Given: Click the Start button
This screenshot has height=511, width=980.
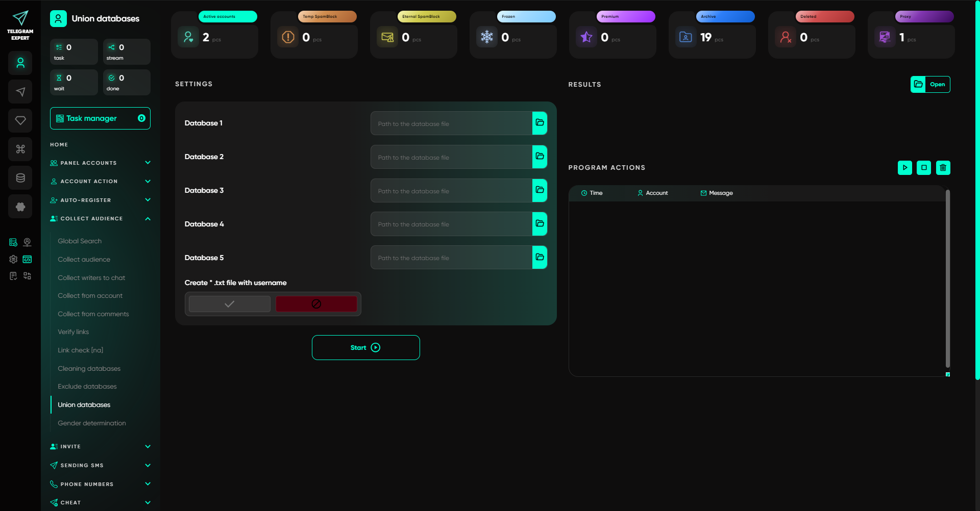Looking at the screenshot, I should point(366,347).
